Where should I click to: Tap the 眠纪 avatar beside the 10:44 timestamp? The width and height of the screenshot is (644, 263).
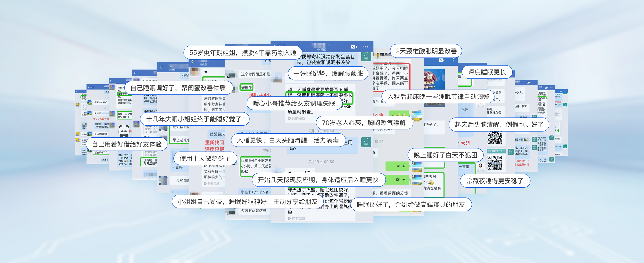(x=366, y=142)
